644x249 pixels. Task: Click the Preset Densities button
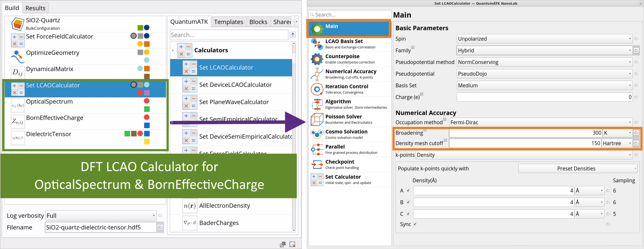point(577,168)
